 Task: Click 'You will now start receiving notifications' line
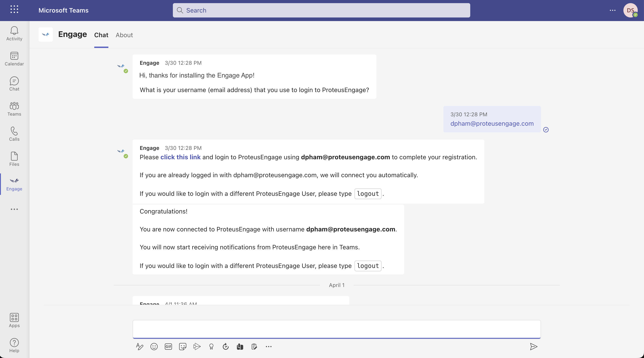click(249, 247)
